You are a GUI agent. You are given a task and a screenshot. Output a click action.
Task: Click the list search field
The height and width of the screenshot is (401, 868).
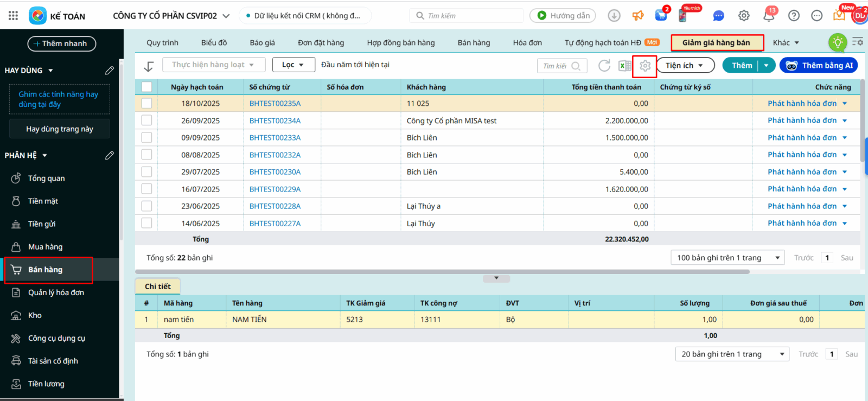pos(556,66)
